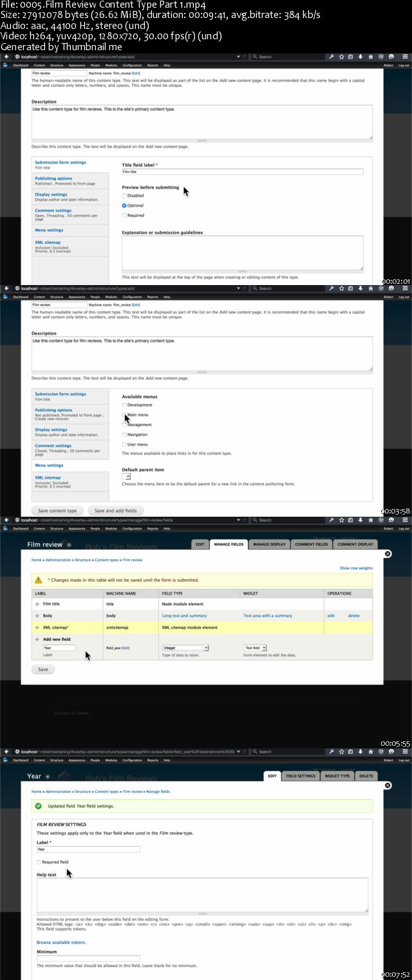Switch to the Manage Display tab
412x980 pixels.
tap(269, 544)
